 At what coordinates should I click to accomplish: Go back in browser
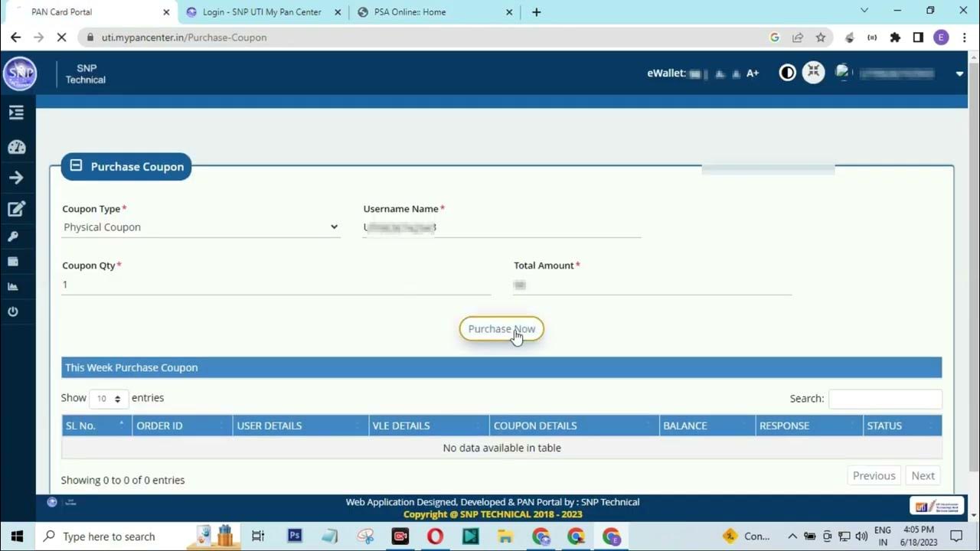tap(15, 37)
